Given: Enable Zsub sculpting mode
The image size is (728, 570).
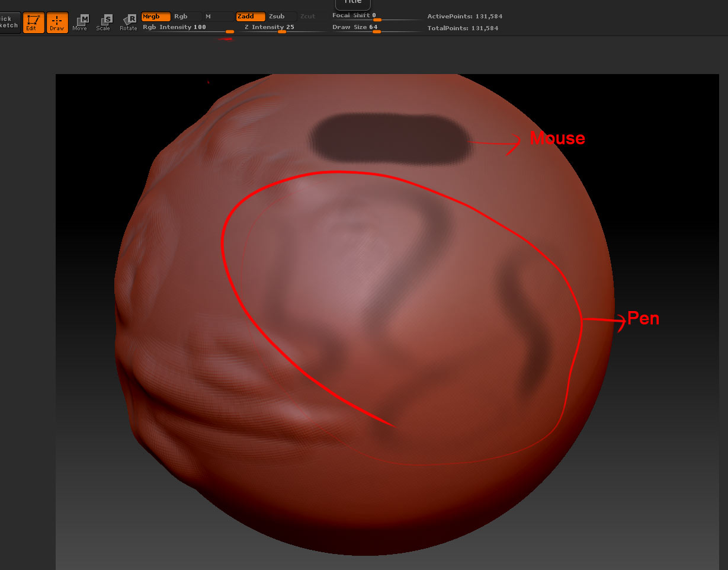Looking at the screenshot, I should click(x=281, y=17).
